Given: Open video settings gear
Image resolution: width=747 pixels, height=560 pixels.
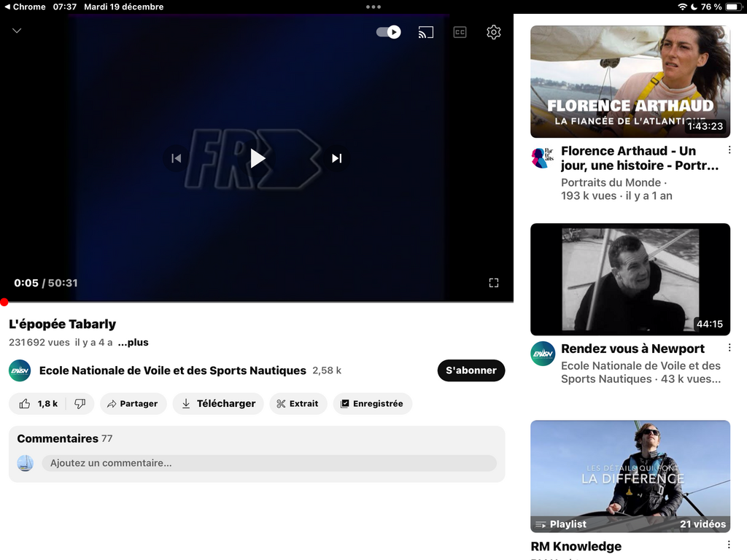Looking at the screenshot, I should [x=494, y=32].
